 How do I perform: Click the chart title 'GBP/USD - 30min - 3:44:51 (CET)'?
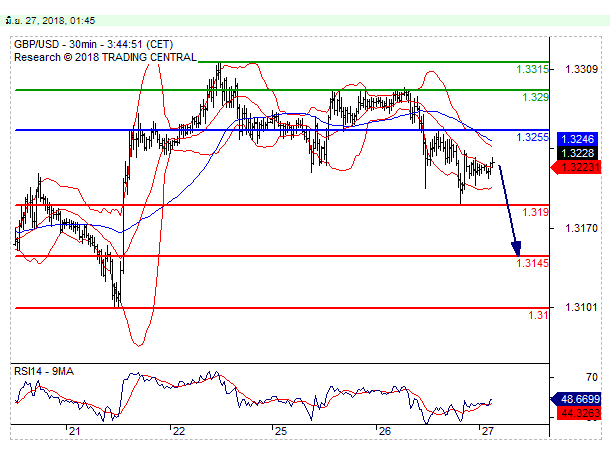(93, 44)
